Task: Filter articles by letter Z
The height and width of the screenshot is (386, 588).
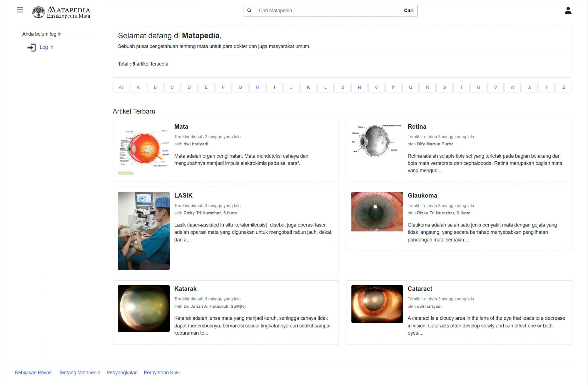Action: (564, 88)
